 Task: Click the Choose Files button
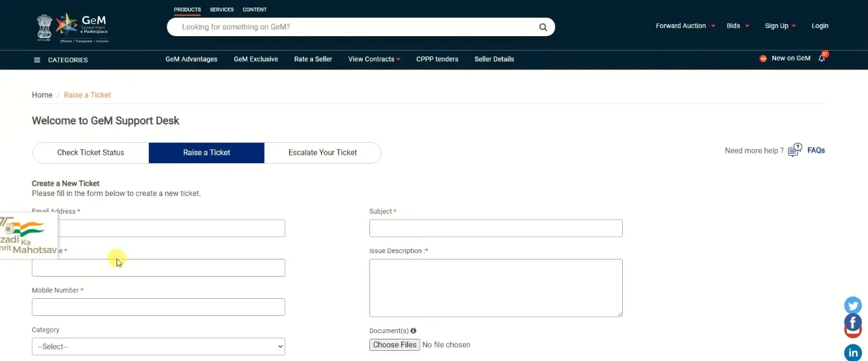point(395,345)
